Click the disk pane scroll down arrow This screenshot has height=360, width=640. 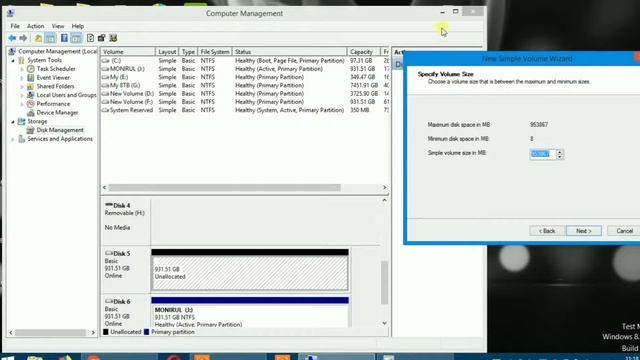pos(384,323)
